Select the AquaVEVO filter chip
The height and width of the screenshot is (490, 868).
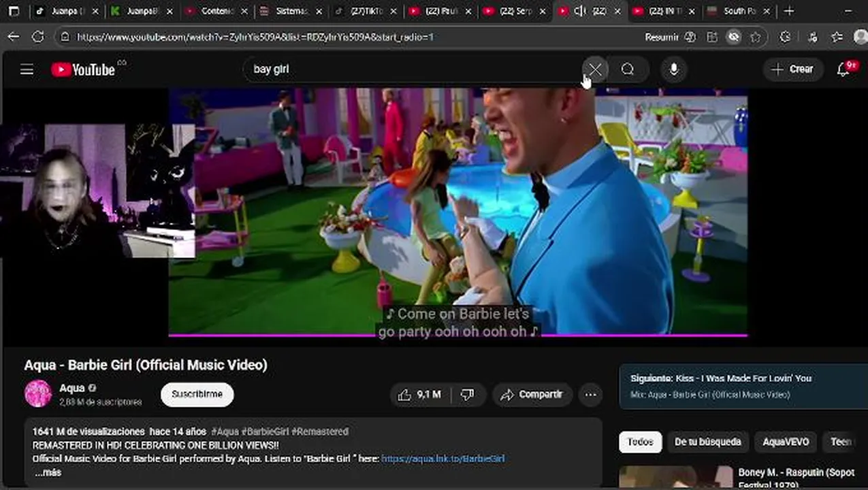786,442
